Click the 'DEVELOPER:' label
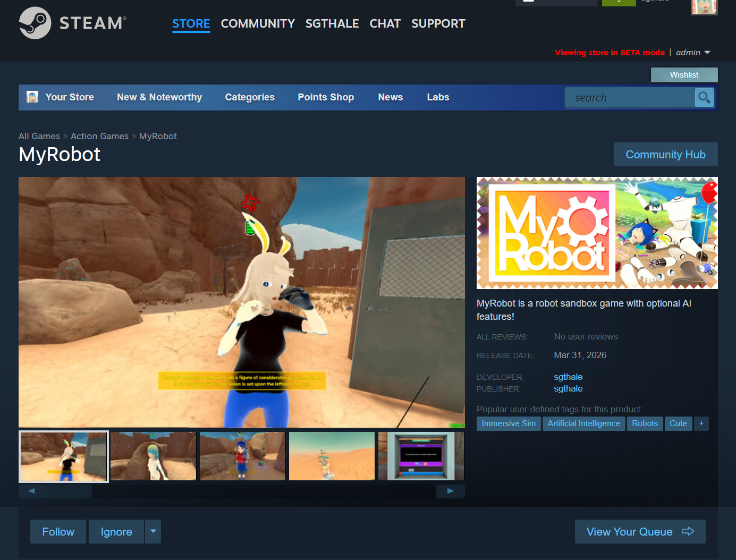This screenshot has height=560, width=736. click(500, 378)
